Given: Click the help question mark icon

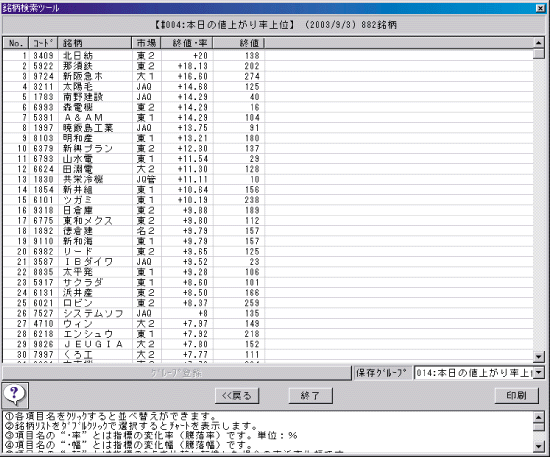Looking at the screenshot, I should [15, 395].
